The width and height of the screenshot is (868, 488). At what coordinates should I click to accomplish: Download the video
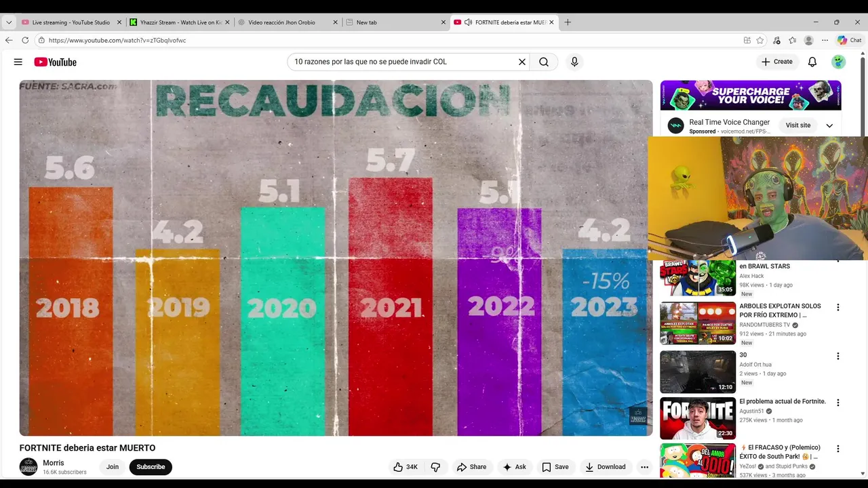pos(606,467)
